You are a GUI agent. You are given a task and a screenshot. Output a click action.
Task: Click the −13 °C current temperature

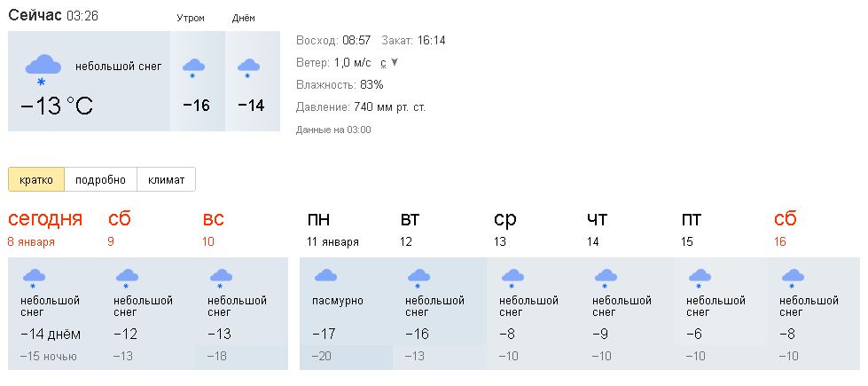pyautogui.click(x=57, y=106)
